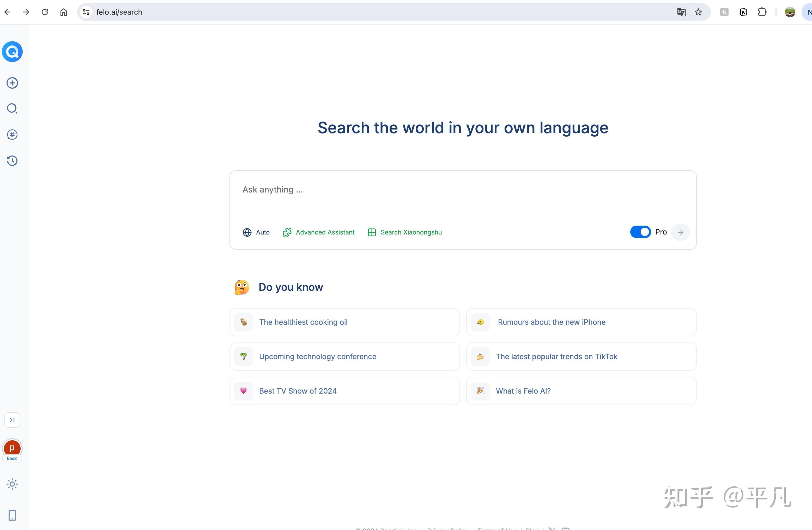
Task: Expand the sidebar with the arrow button
Action: (12, 420)
